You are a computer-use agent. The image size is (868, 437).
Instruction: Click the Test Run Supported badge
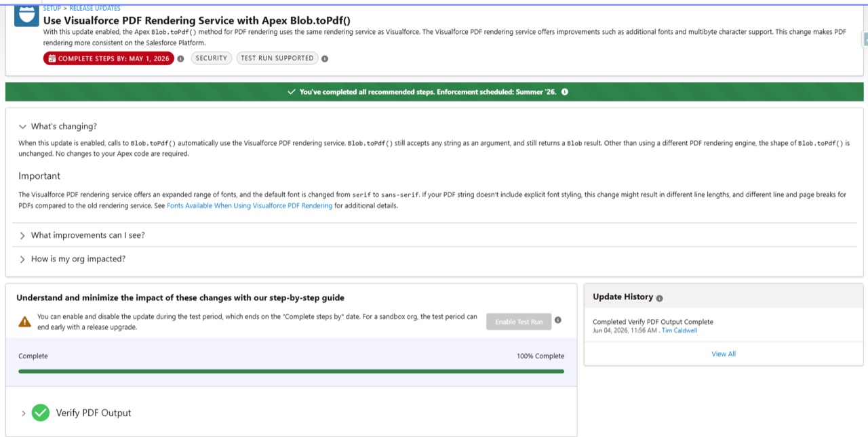(277, 58)
